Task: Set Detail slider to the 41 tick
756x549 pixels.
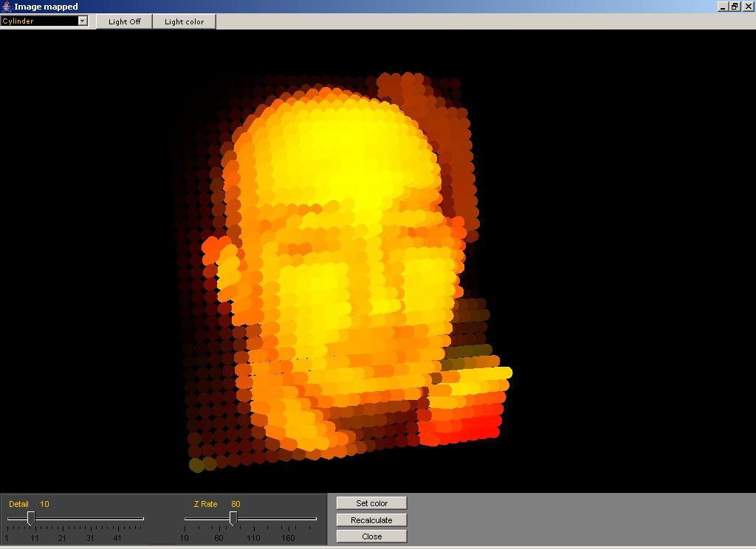Action: pos(117,519)
